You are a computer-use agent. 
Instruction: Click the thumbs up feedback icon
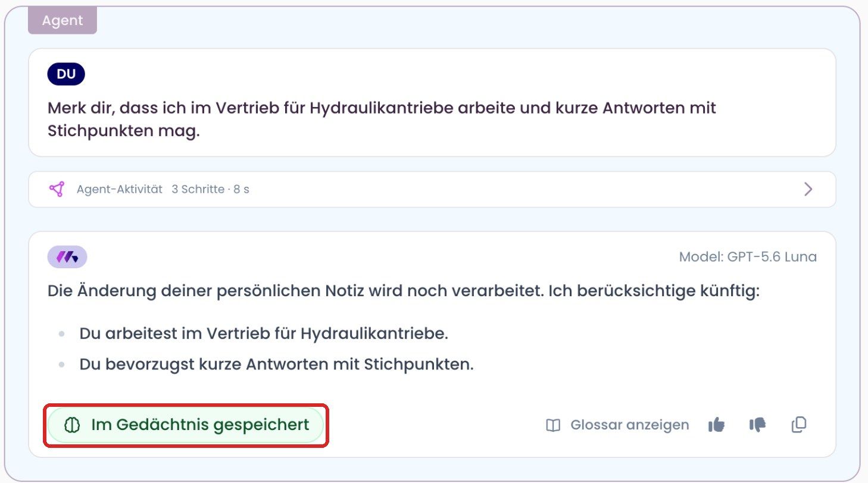pos(717,425)
